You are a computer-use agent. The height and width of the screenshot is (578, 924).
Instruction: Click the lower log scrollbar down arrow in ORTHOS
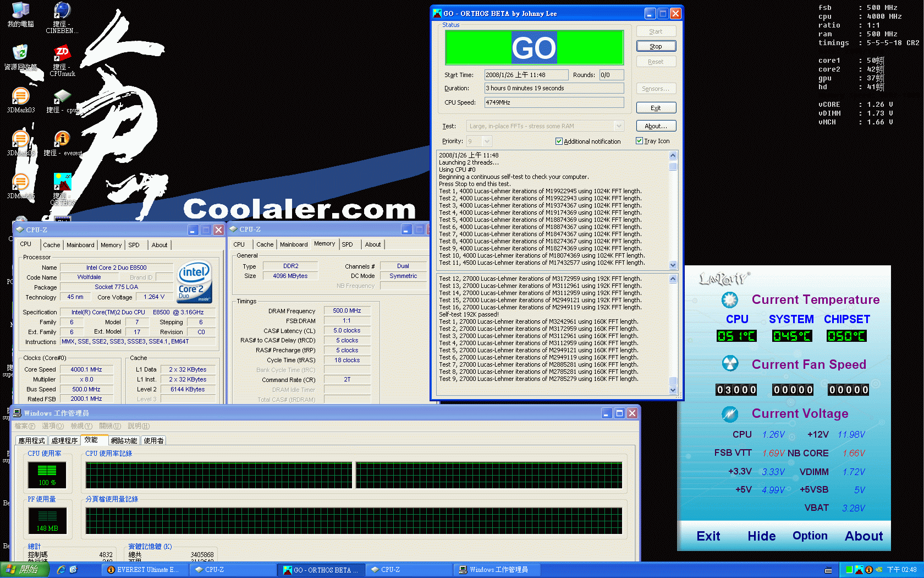tap(673, 390)
